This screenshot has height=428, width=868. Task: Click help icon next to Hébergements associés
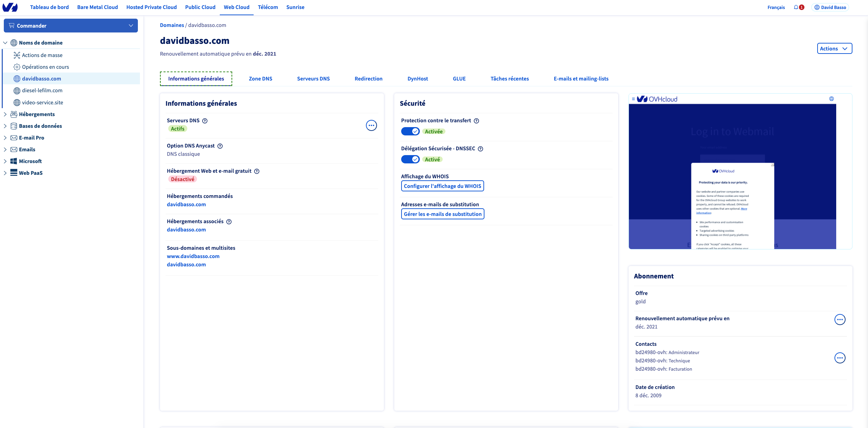(229, 222)
